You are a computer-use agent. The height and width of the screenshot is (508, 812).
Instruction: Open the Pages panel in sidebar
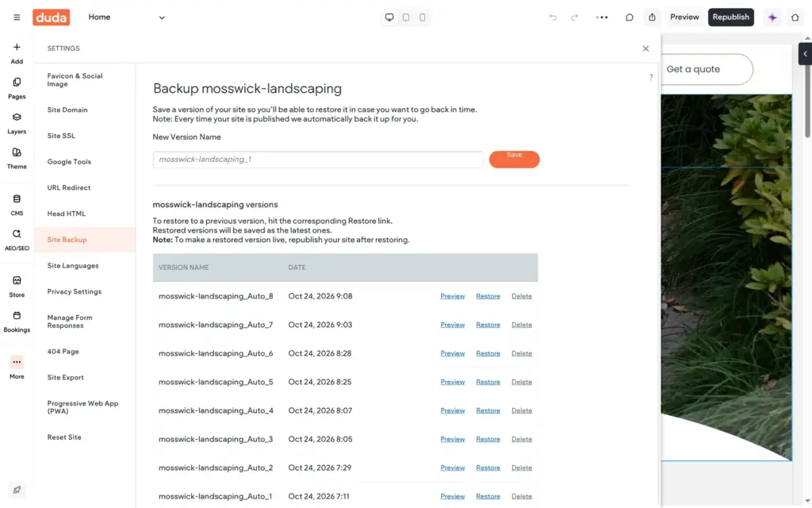(x=17, y=89)
